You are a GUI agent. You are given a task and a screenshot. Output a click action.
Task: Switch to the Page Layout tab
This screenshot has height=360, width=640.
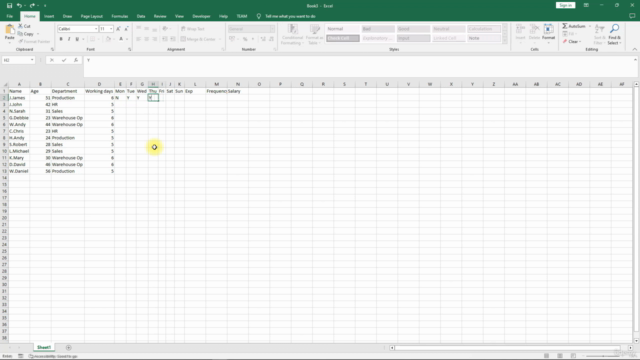click(91, 16)
